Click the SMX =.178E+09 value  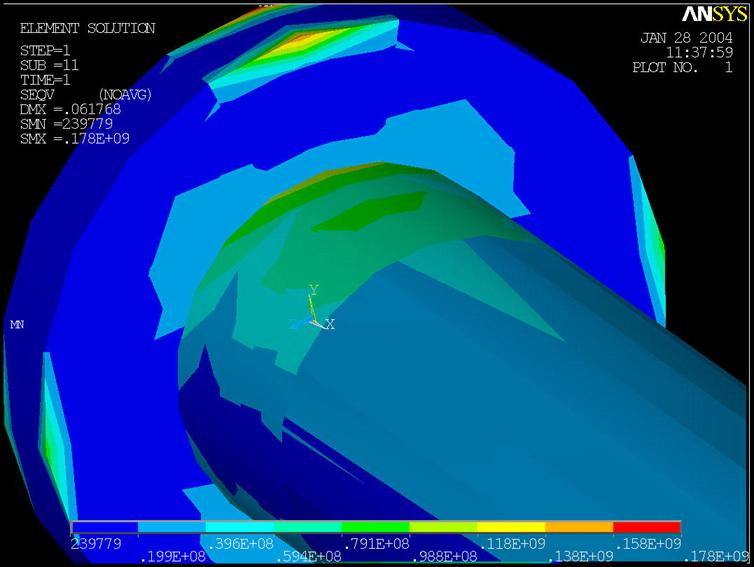(75, 139)
